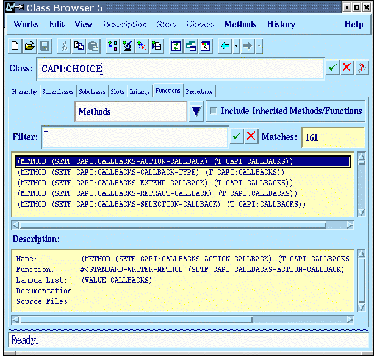
Task: Cancel class entry with red X
Action: (x=347, y=68)
